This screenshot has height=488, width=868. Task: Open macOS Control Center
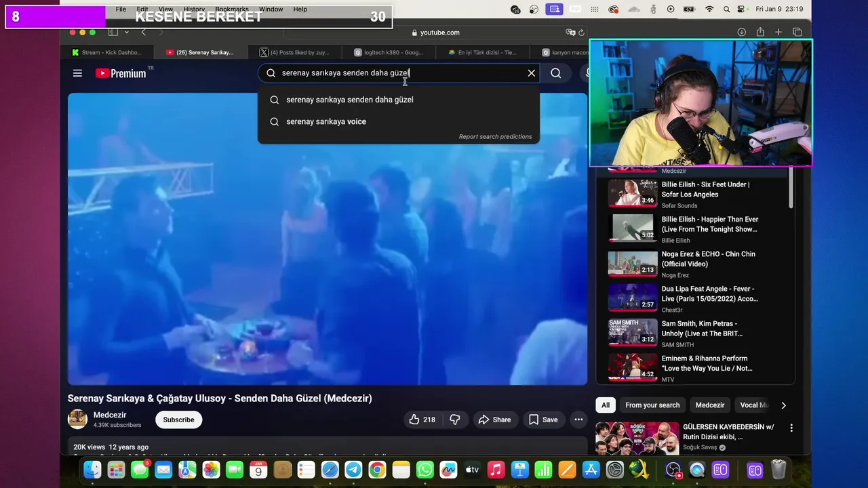[x=741, y=9]
